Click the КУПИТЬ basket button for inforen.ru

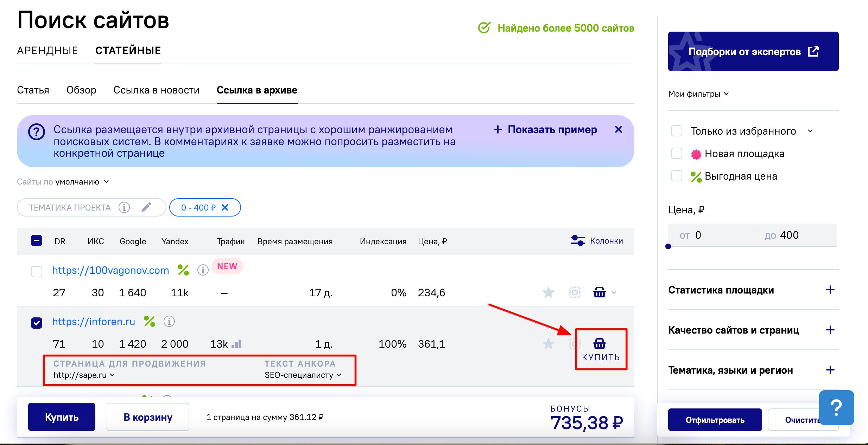tap(601, 349)
